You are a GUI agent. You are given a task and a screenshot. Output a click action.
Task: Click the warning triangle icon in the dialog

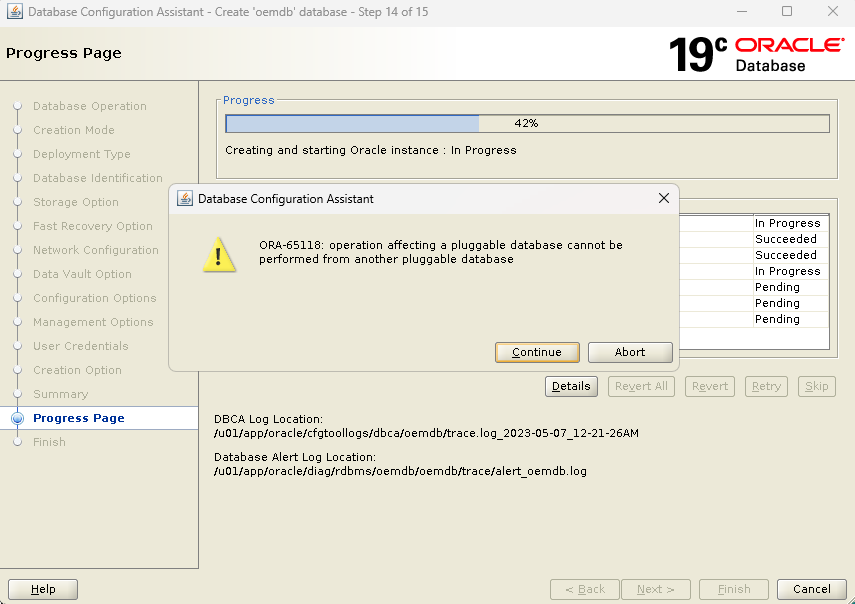(219, 255)
